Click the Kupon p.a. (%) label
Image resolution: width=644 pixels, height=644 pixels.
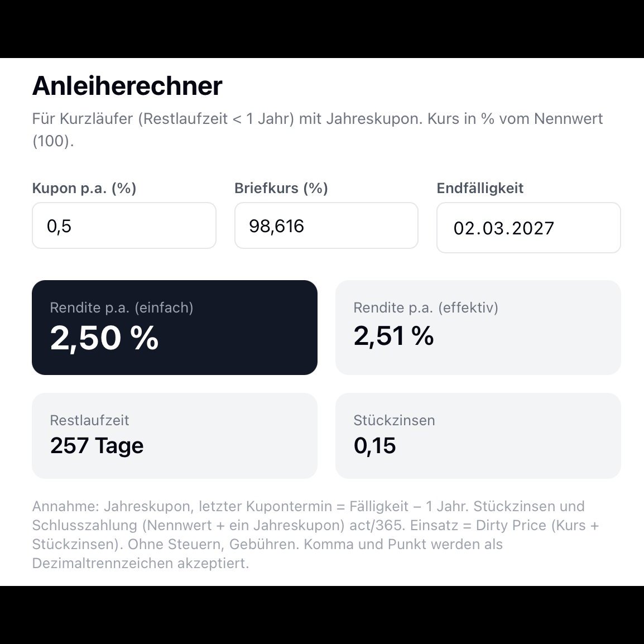point(84,188)
